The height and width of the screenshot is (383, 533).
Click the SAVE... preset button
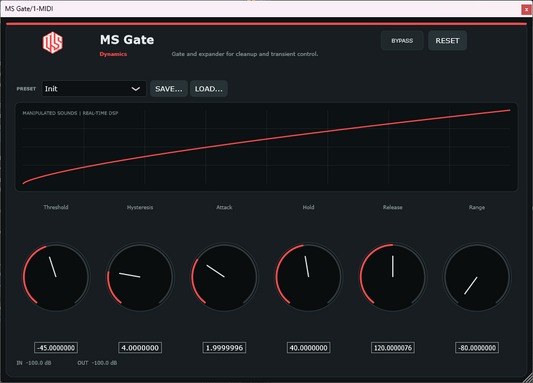coord(169,89)
